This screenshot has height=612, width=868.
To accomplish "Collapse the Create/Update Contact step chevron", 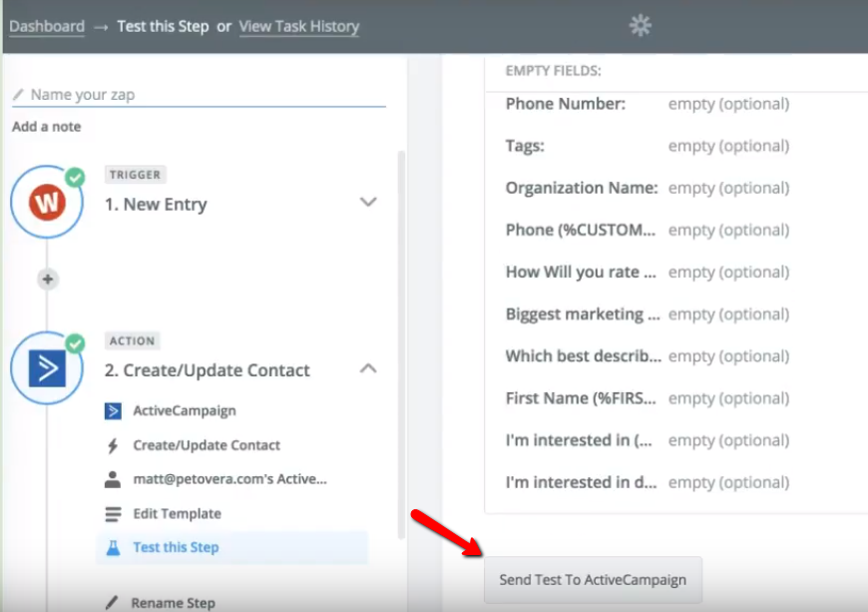I will (368, 368).
